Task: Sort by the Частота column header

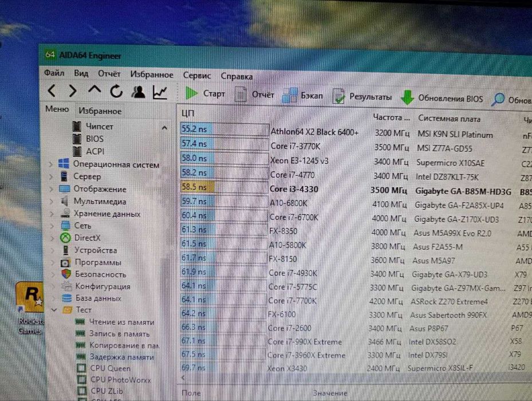Action: click(x=391, y=117)
